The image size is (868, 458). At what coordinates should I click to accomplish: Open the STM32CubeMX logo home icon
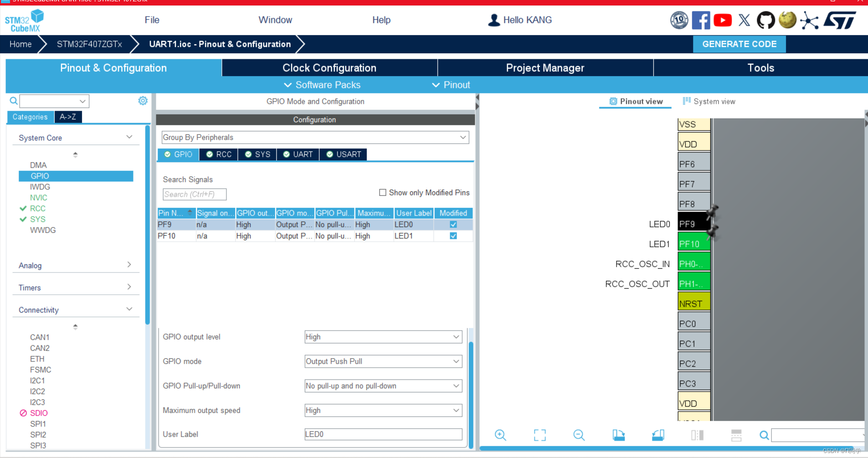point(24,21)
